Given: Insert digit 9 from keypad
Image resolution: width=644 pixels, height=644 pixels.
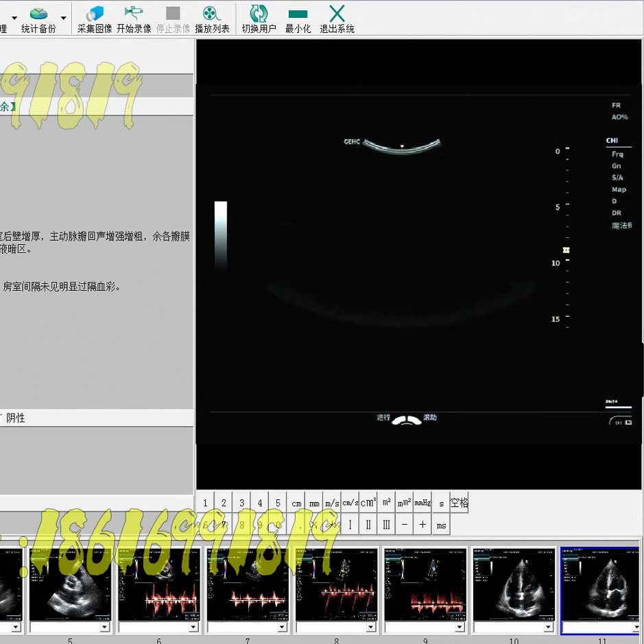Looking at the screenshot, I should pos(260,525).
